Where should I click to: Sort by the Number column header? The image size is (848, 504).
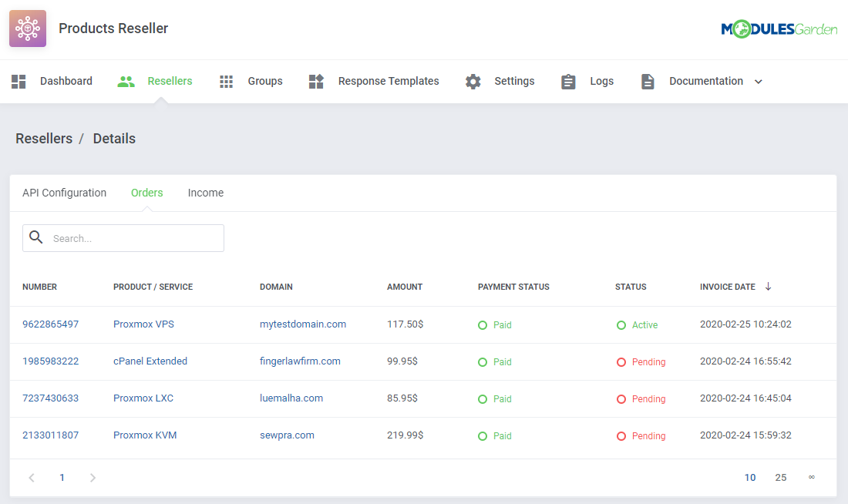(x=39, y=287)
